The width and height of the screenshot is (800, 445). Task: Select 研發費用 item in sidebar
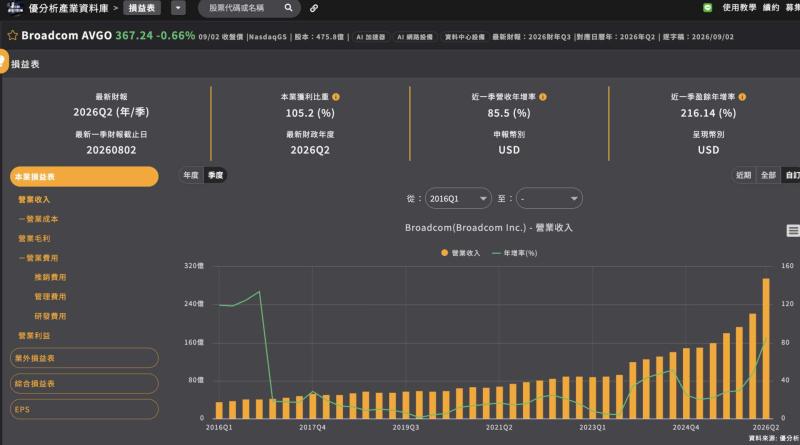pos(50,316)
